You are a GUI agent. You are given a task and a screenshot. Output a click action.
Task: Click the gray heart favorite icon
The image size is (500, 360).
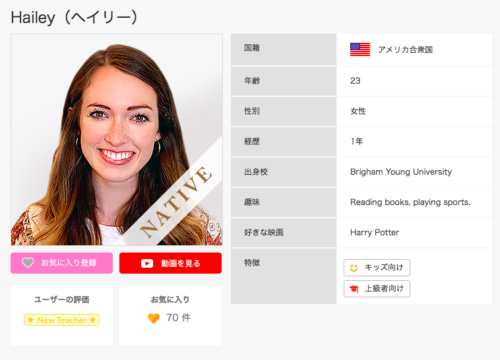pyautogui.click(x=28, y=263)
